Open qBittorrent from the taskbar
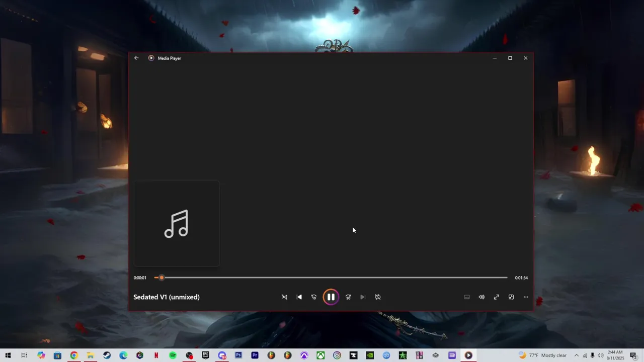This screenshot has width=644, height=362. [x=386, y=355]
